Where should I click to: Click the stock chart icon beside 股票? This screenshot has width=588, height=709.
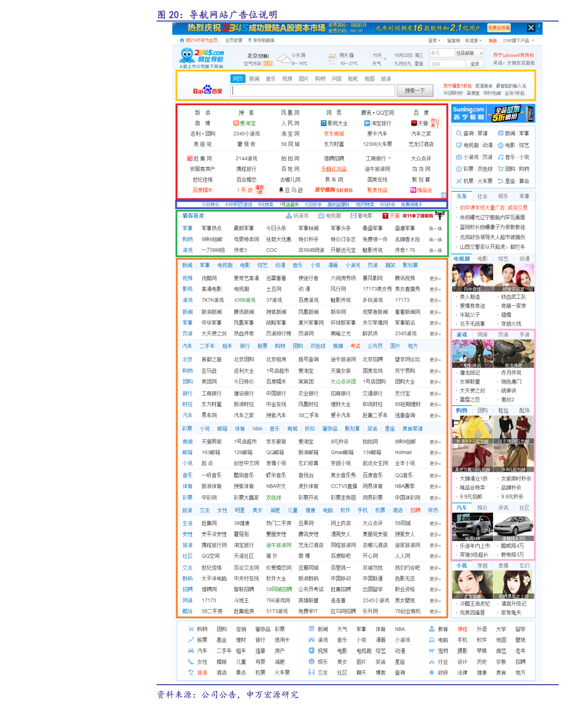tap(191, 640)
